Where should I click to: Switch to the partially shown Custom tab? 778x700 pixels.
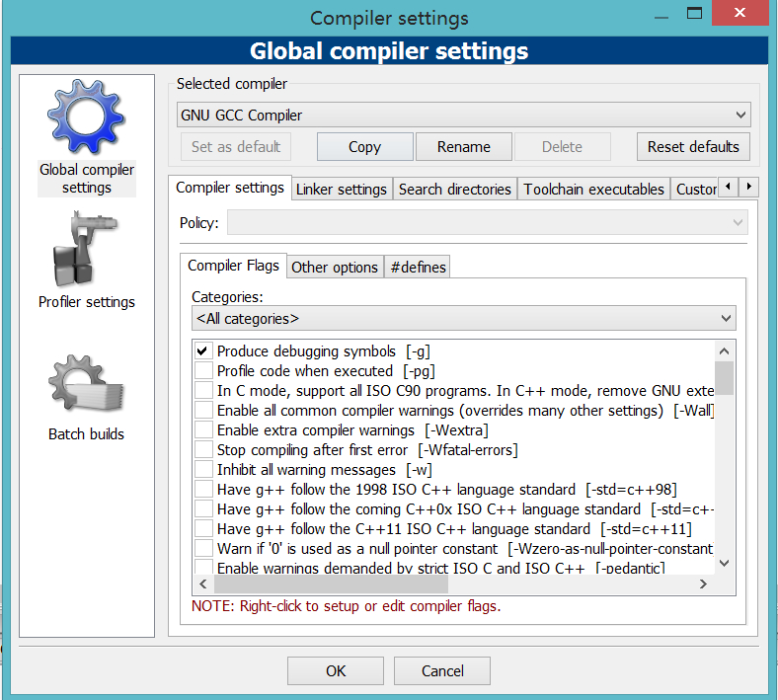(x=695, y=189)
